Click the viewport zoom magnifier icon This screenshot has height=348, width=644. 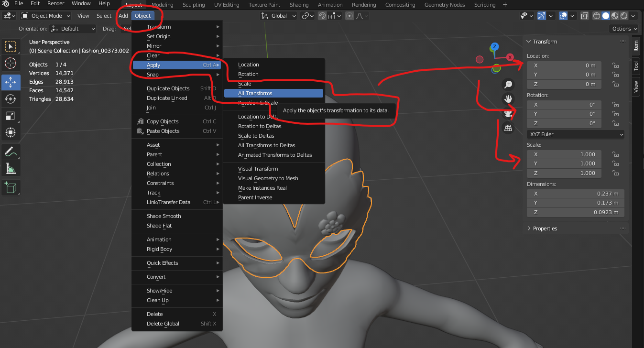pyautogui.click(x=508, y=85)
